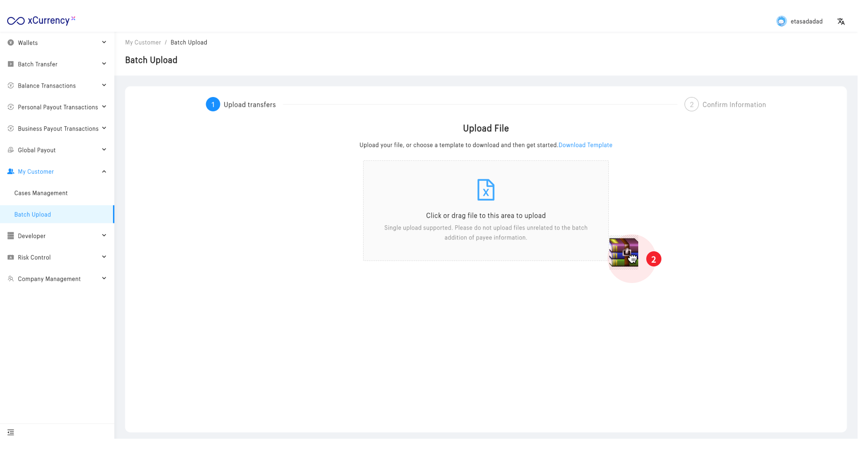Click the My Customer menu label
This screenshot has height=460, width=868.
point(36,172)
